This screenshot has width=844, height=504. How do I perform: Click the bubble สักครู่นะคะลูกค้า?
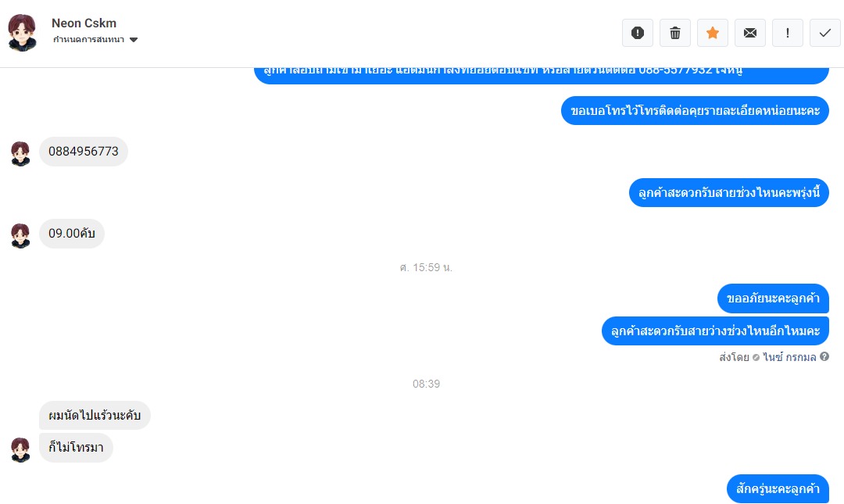(778, 489)
